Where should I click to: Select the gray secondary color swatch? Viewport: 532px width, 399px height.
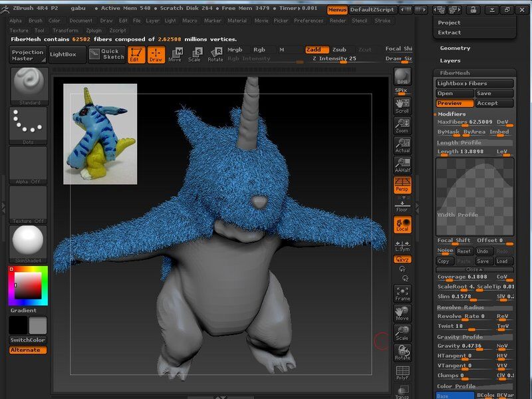(x=38, y=325)
